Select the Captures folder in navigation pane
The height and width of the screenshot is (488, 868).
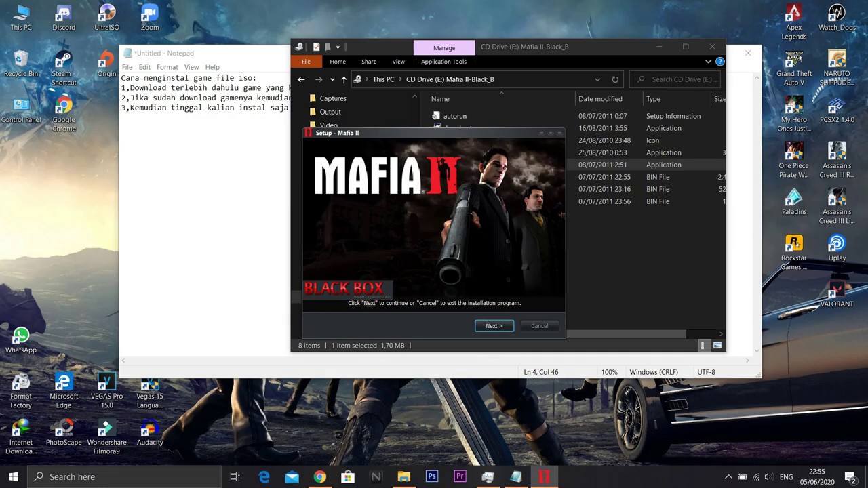coord(332,98)
